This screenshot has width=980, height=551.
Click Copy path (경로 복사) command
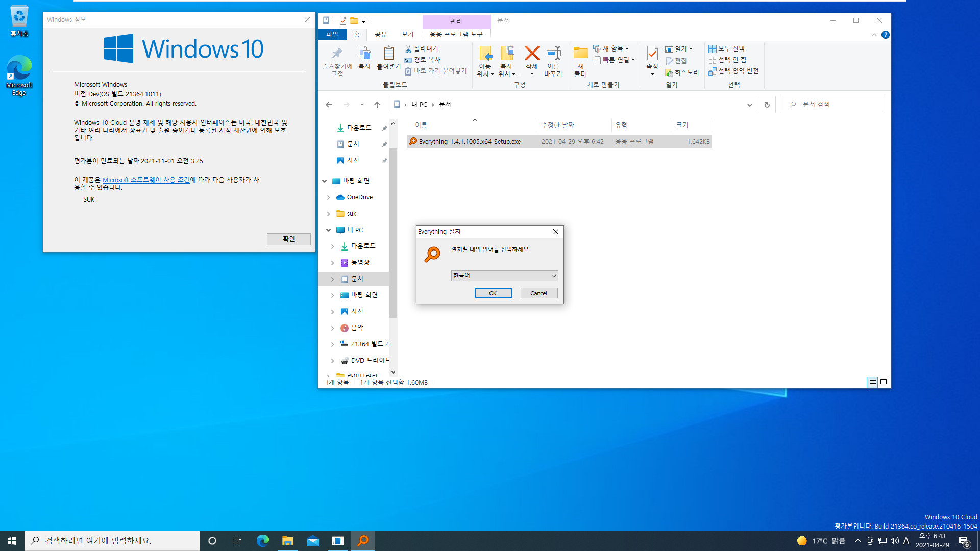click(x=423, y=60)
